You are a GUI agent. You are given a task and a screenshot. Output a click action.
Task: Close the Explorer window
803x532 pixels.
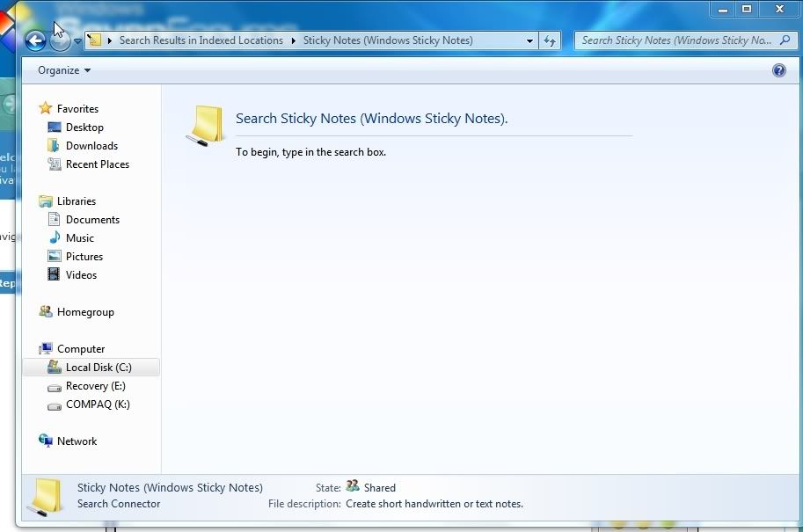(x=779, y=9)
